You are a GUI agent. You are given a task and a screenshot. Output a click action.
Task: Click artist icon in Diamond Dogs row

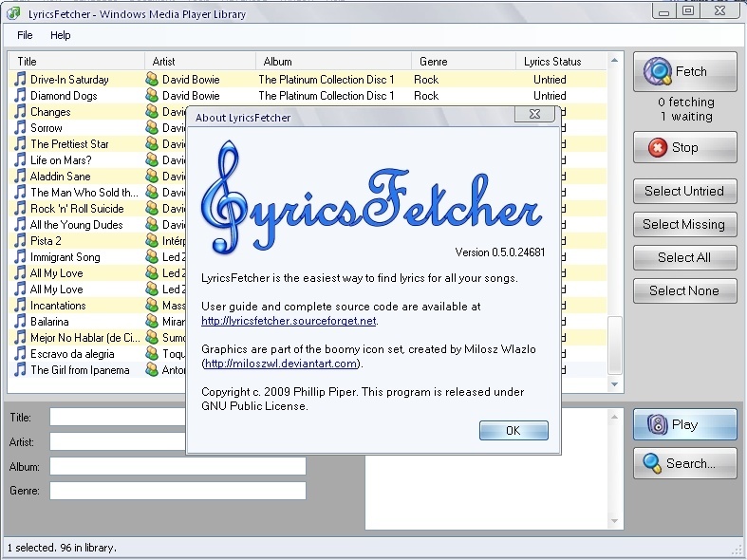(152, 95)
